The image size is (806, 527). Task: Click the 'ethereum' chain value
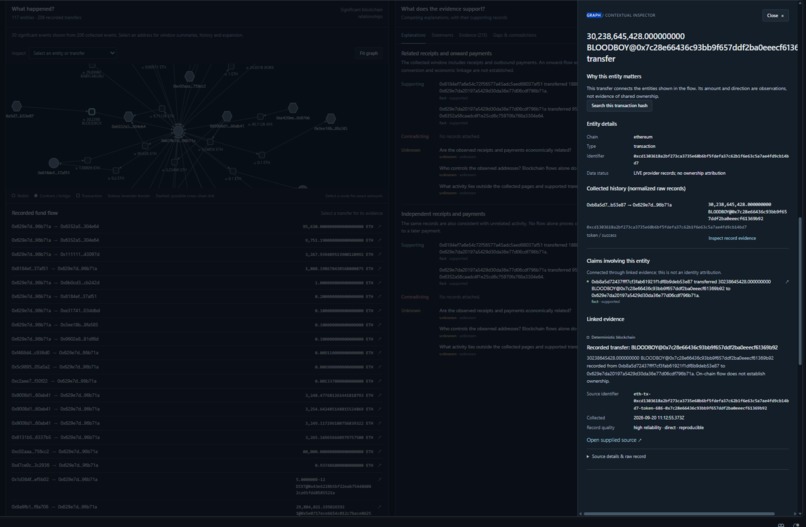pos(643,137)
